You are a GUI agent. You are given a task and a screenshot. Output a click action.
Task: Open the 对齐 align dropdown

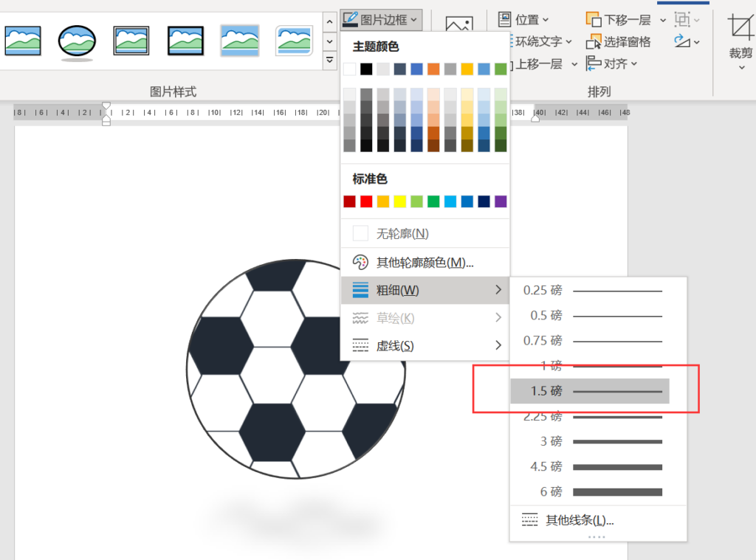pyautogui.click(x=611, y=63)
